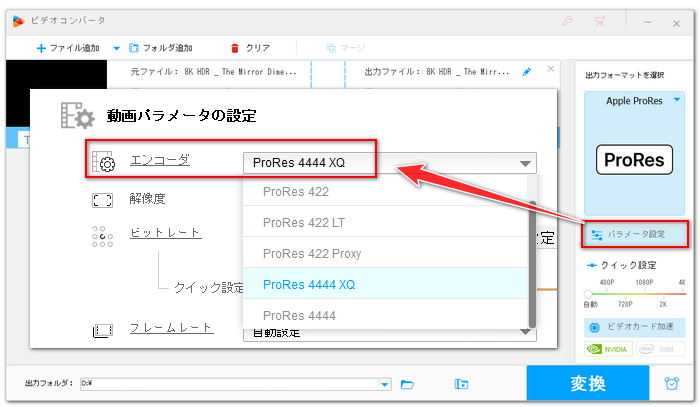Screen dimensions: 700x407
Task: Click the ProRes output format thumbnail
Action: [636, 160]
